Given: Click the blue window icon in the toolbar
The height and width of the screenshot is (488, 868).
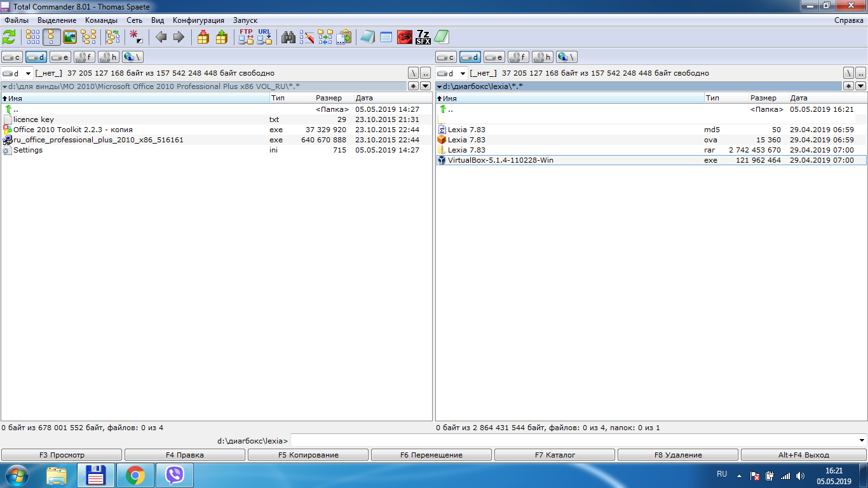Looking at the screenshot, I should tap(386, 37).
